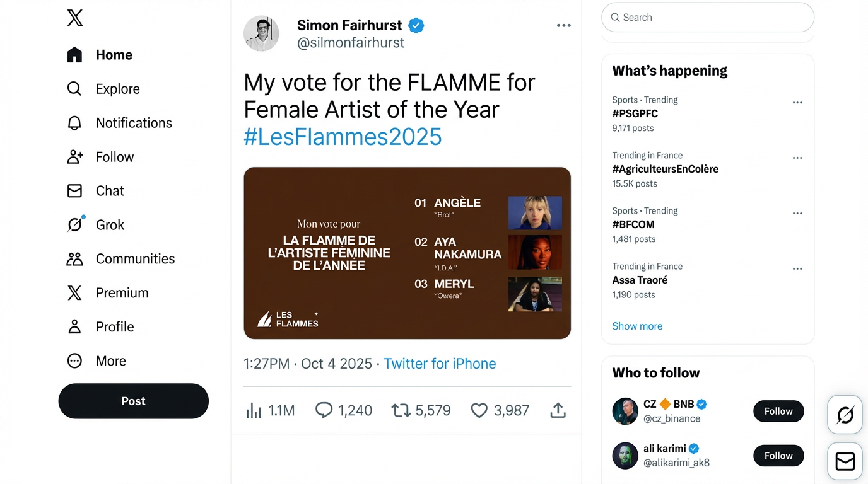Open options for #PSGPFC trend
Screen dimensions: 868x484
(797, 103)
